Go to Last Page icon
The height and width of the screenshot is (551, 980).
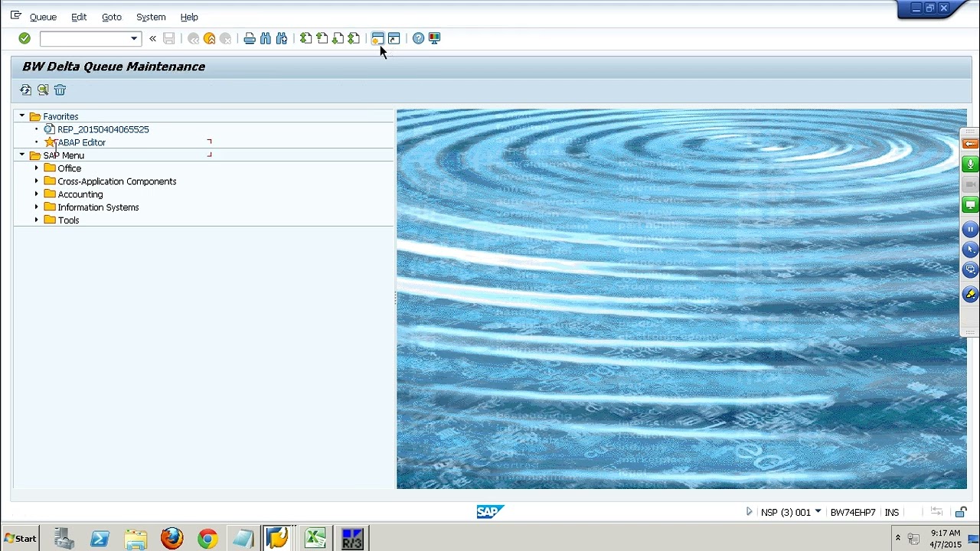coord(354,38)
